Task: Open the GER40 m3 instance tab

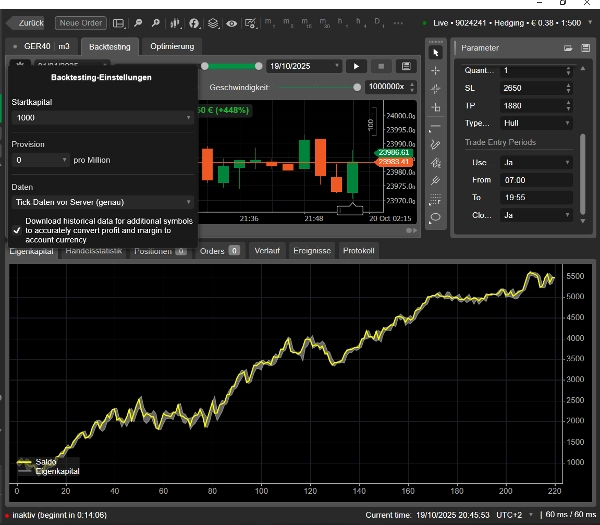Action: (42, 46)
